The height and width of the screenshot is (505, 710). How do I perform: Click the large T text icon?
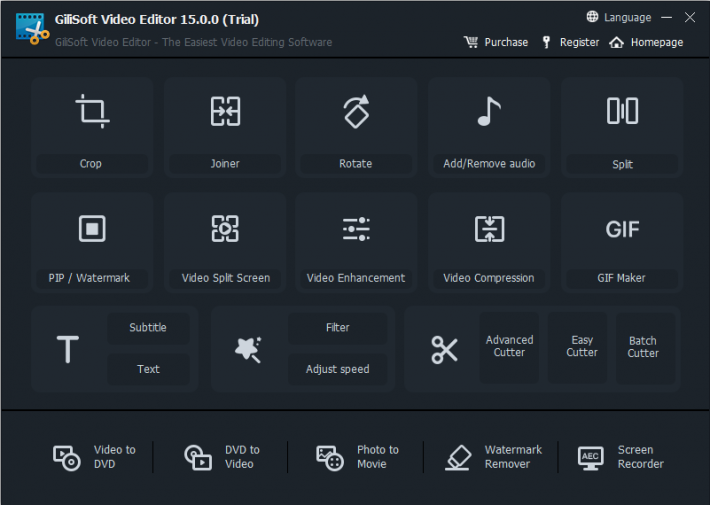[x=68, y=349]
